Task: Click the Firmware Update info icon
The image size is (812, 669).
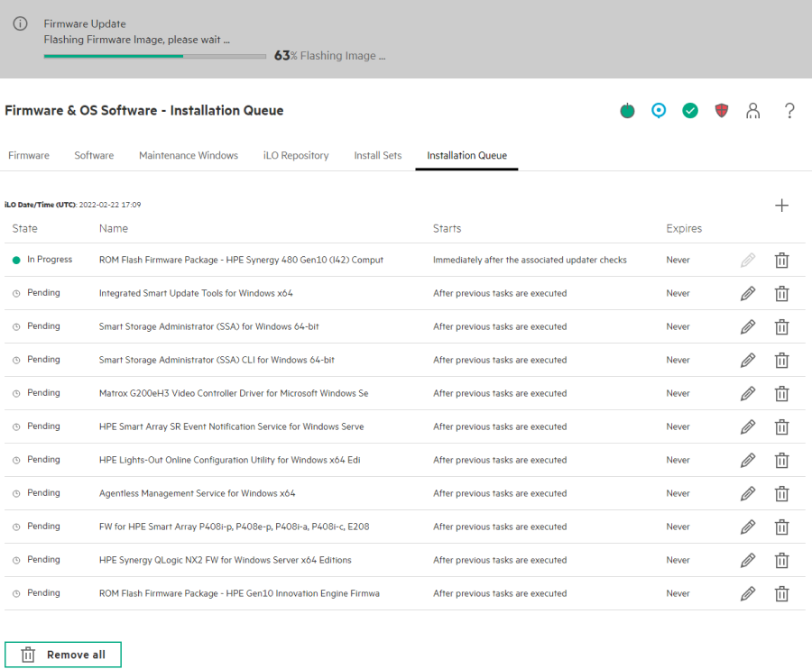Action: tap(20, 24)
